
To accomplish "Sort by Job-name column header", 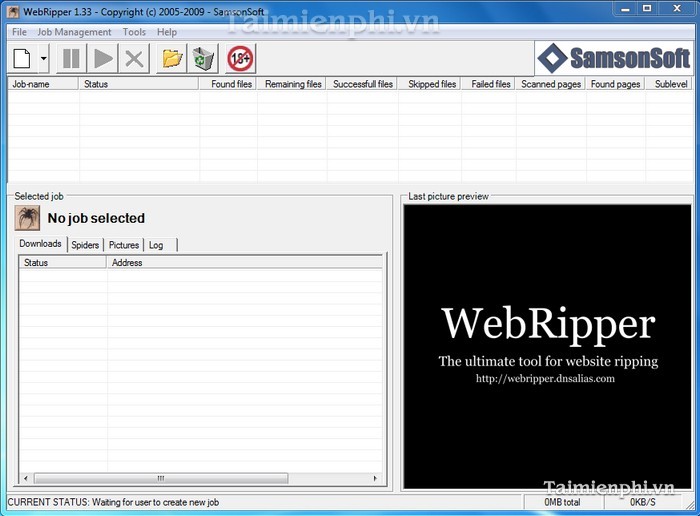I will (43, 84).
